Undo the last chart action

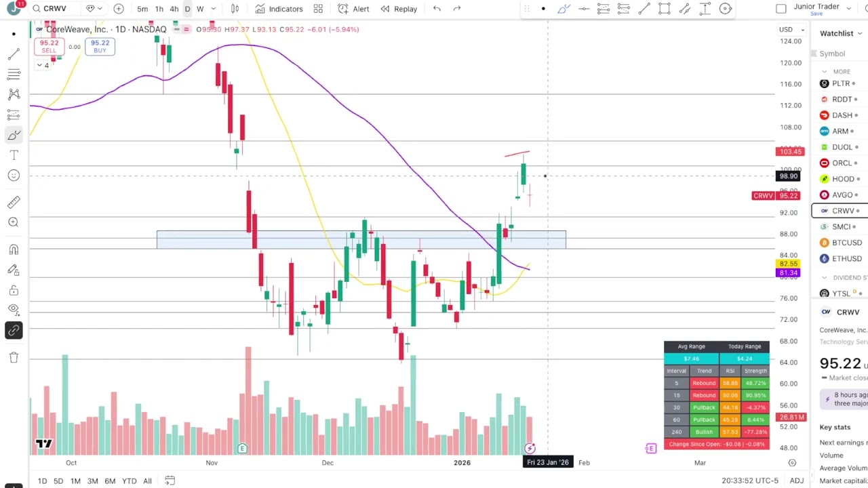tap(437, 9)
